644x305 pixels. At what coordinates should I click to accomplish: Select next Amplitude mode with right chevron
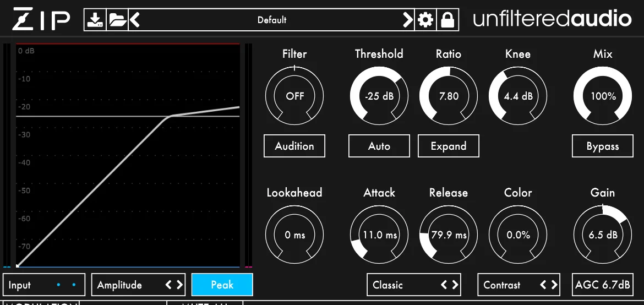point(180,285)
